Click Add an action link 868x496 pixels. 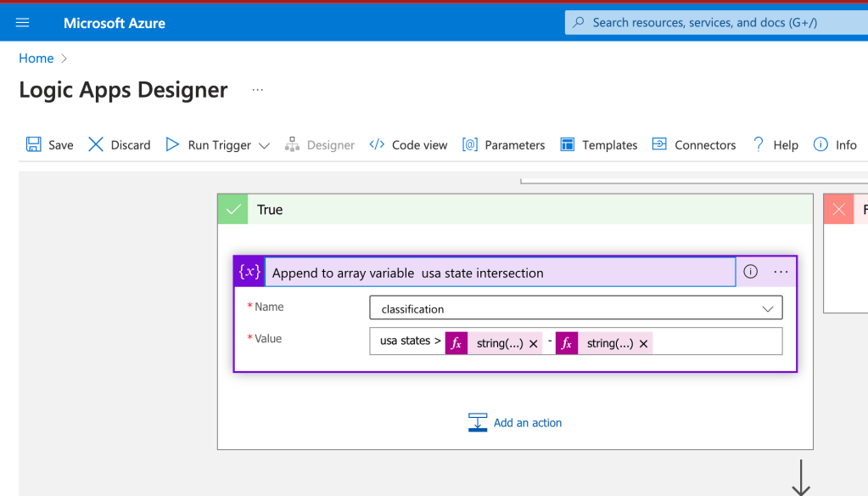[528, 422]
